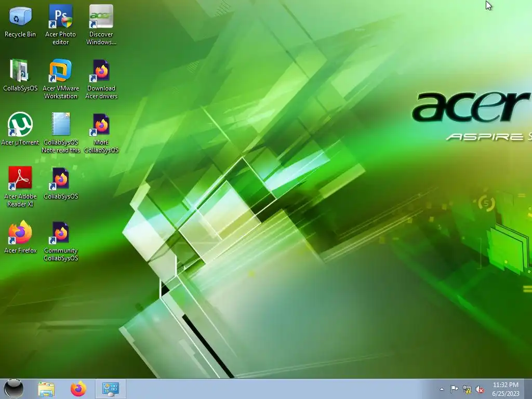532x399 pixels.
Task: Open Discover Windows shortcut
Action: (x=101, y=24)
